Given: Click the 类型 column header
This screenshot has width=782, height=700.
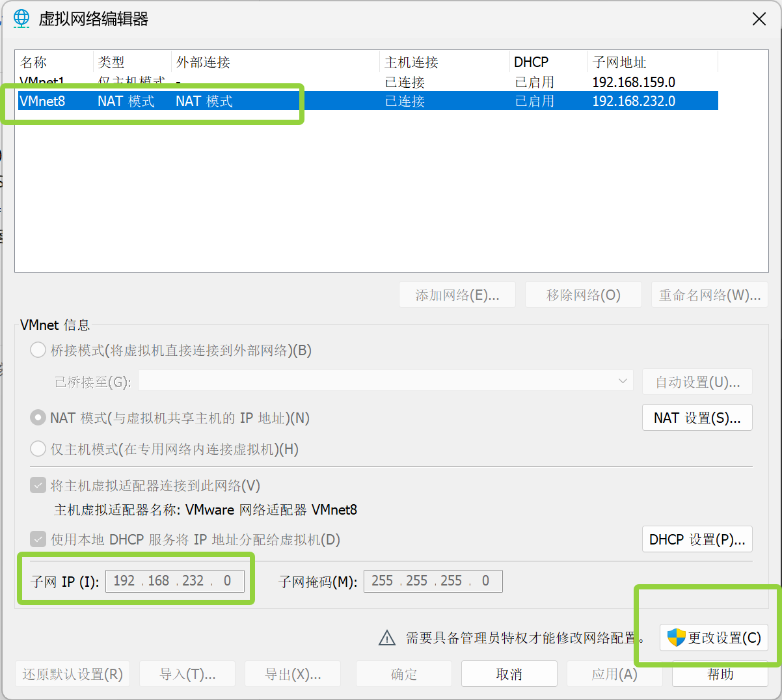Looking at the screenshot, I should pyautogui.click(x=132, y=62).
